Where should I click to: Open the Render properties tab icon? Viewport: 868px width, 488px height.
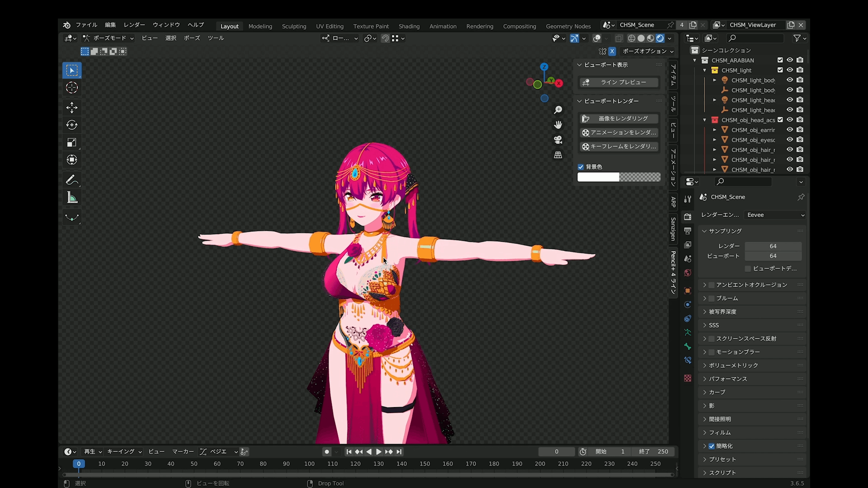(x=688, y=216)
